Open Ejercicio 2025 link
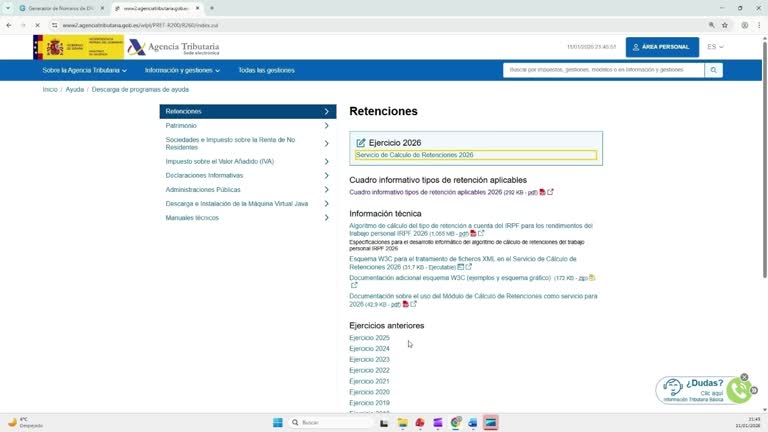The width and height of the screenshot is (768, 432). click(369, 338)
